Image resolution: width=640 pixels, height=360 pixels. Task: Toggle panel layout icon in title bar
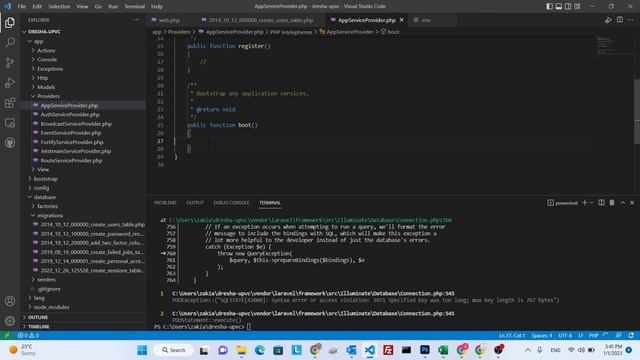click(559, 6)
